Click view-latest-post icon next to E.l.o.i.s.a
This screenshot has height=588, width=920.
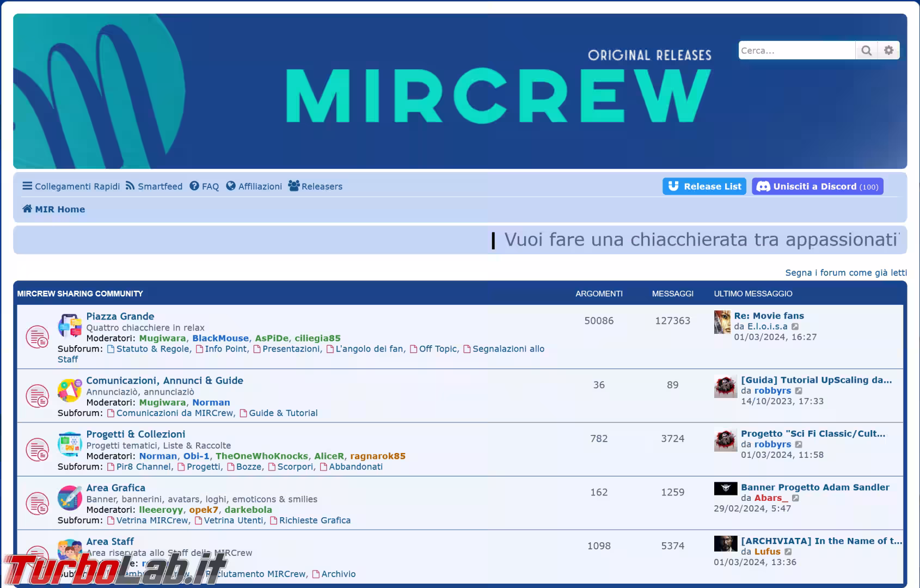(x=795, y=327)
